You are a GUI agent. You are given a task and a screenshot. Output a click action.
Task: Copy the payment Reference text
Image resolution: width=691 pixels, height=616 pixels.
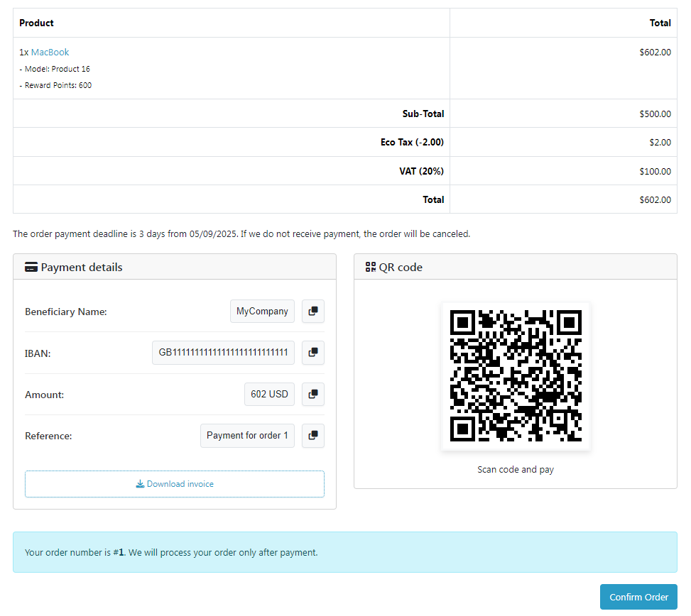tap(313, 436)
